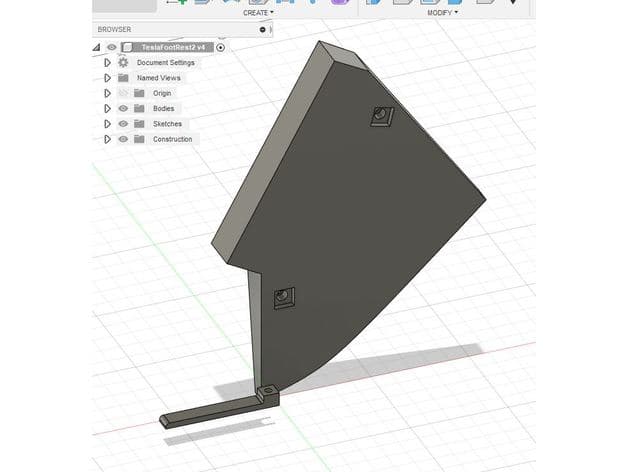Image resolution: width=628 pixels, height=472 pixels.
Task: Click the Document Settings gear icon
Action: 123,63
